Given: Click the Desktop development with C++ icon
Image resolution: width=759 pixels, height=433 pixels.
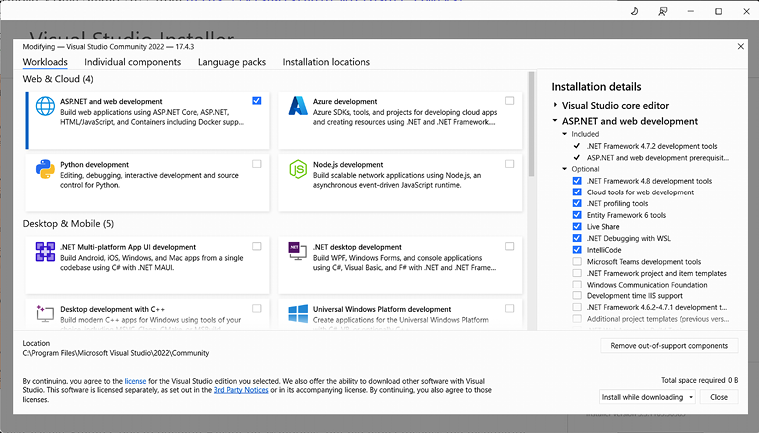Looking at the screenshot, I should point(45,313).
